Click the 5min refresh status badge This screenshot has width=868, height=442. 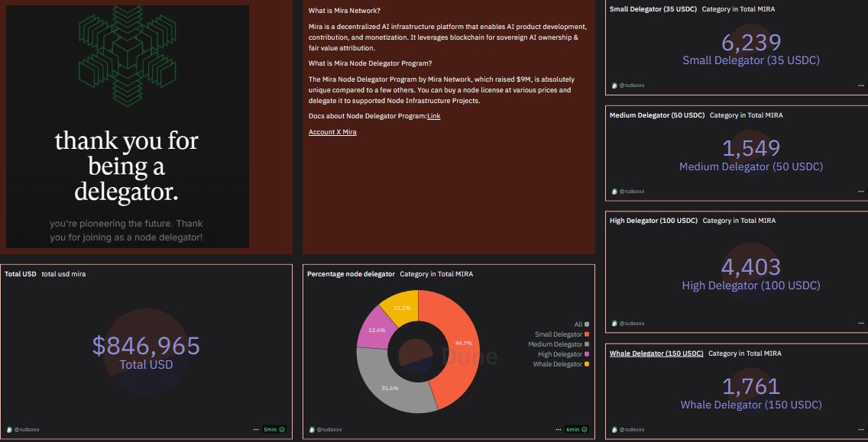(274, 429)
